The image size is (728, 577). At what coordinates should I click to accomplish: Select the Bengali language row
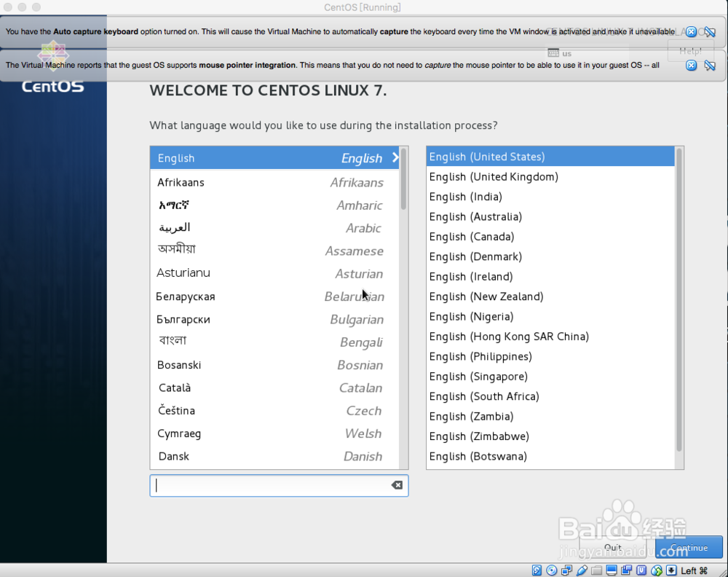tap(274, 342)
